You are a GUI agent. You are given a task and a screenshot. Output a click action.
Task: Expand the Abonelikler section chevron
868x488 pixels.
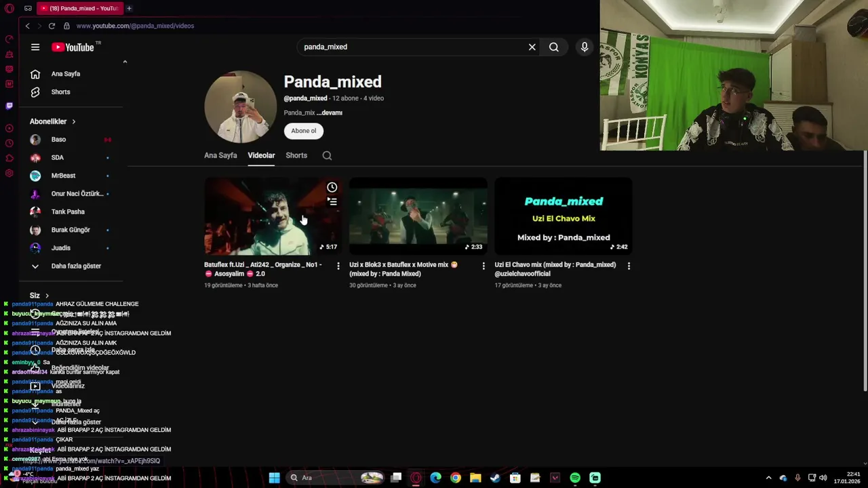[x=73, y=122]
